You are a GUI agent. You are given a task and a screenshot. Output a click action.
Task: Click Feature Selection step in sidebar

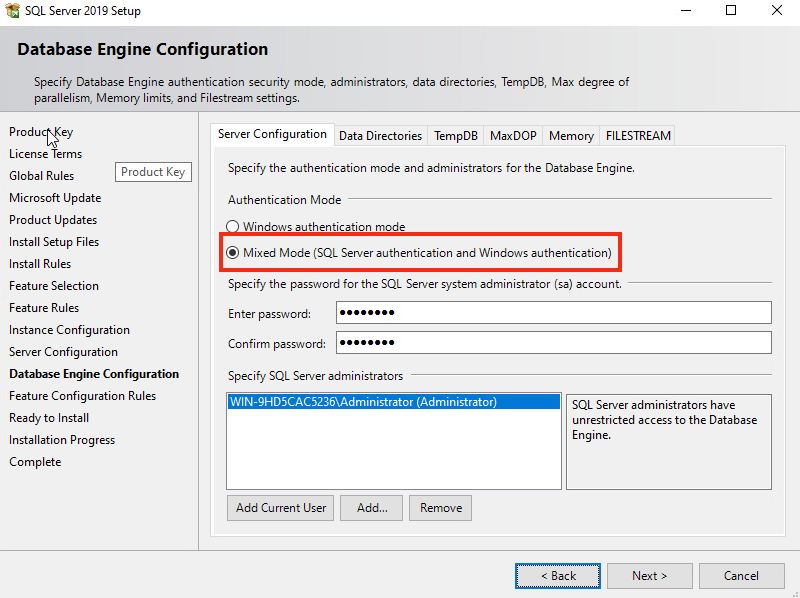(54, 285)
